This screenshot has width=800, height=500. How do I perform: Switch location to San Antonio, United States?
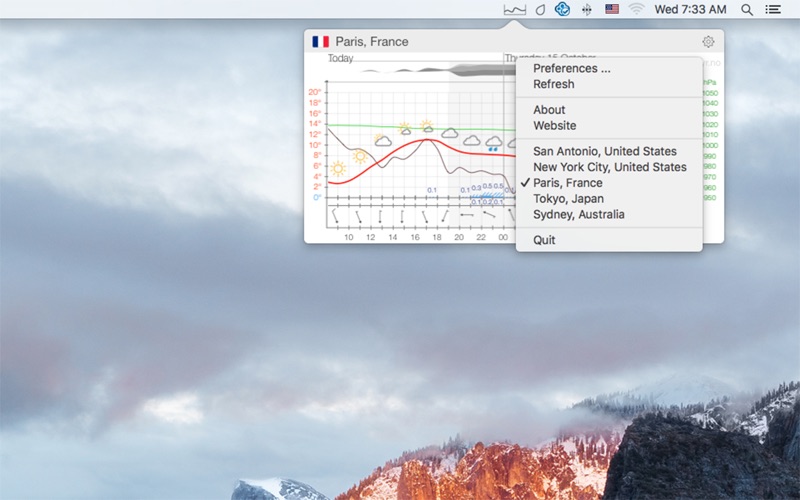609,151
